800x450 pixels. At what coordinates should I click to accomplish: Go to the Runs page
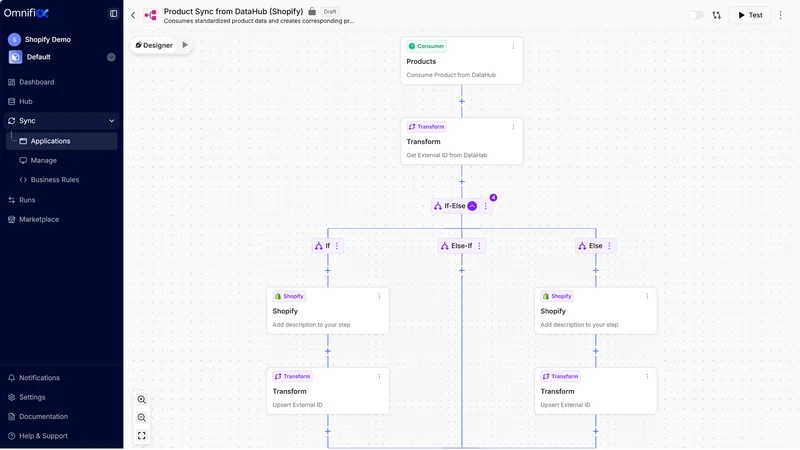click(x=27, y=200)
